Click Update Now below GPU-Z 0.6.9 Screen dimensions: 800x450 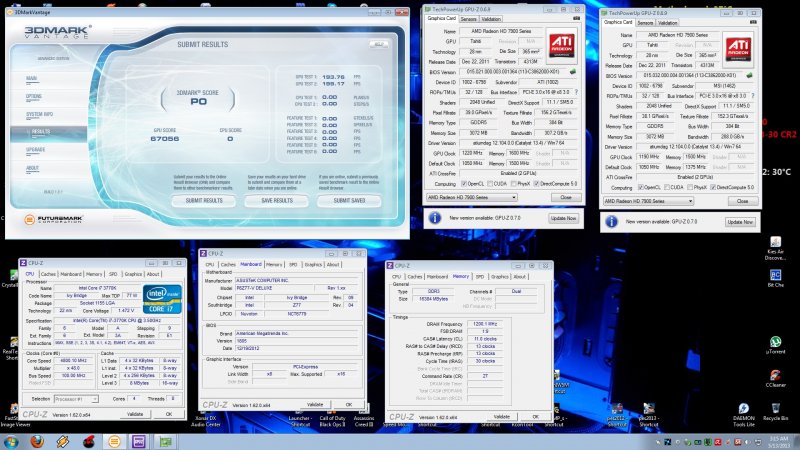pos(740,222)
